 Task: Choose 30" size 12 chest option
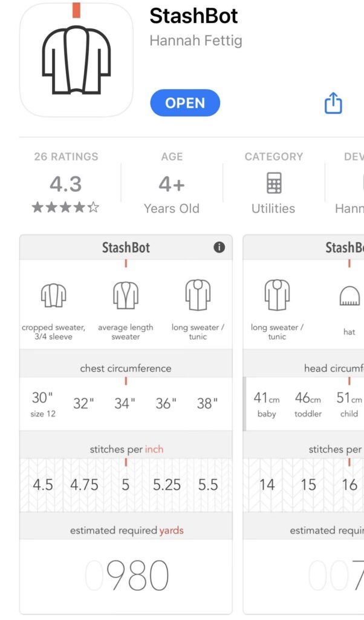click(x=43, y=403)
